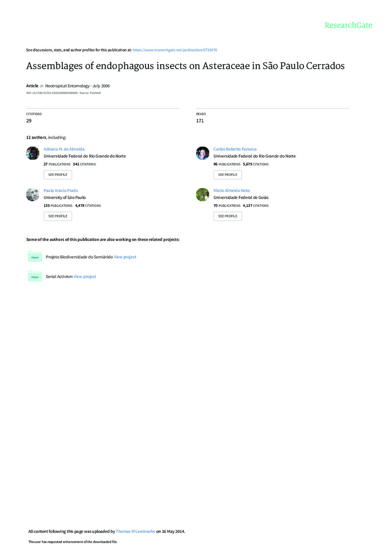The height and width of the screenshot is (554, 392).
Task: Click Paulo Inácio Prado's profile photo
Action: pos(33,194)
